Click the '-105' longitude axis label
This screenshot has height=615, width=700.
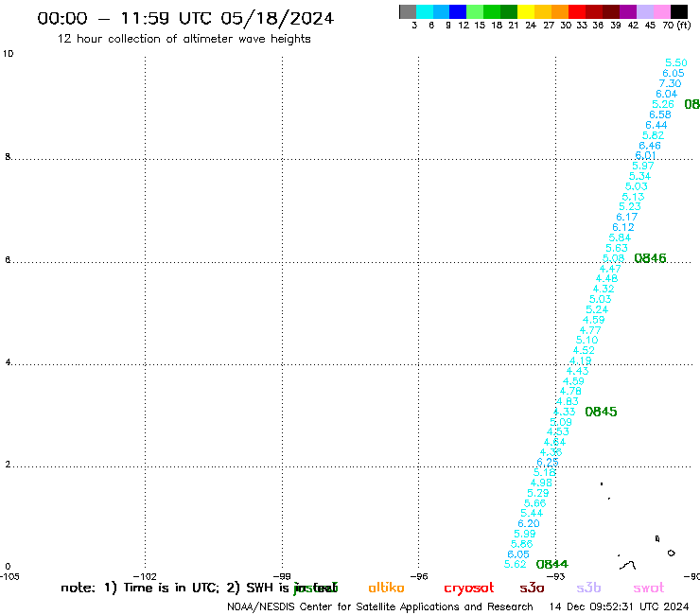9,576
